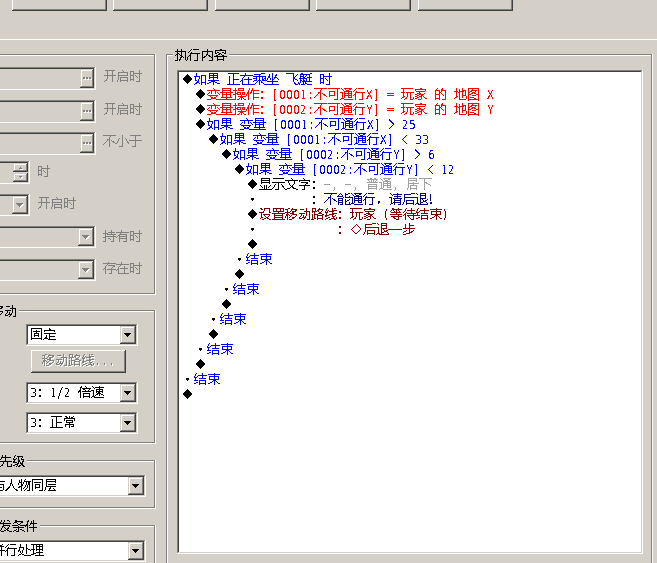Select the condition line '不可通行Y] > 6'
Image resolution: width=657 pixels, height=563 pixels.
coord(328,155)
